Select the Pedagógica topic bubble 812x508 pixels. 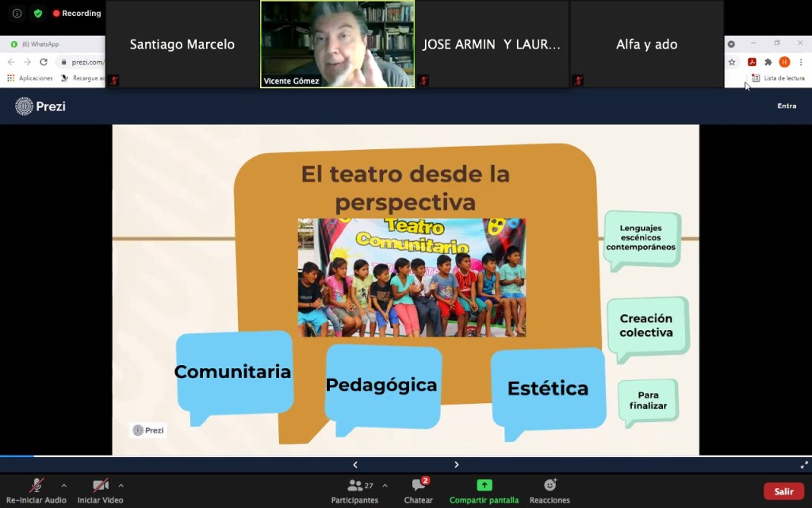tap(381, 386)
